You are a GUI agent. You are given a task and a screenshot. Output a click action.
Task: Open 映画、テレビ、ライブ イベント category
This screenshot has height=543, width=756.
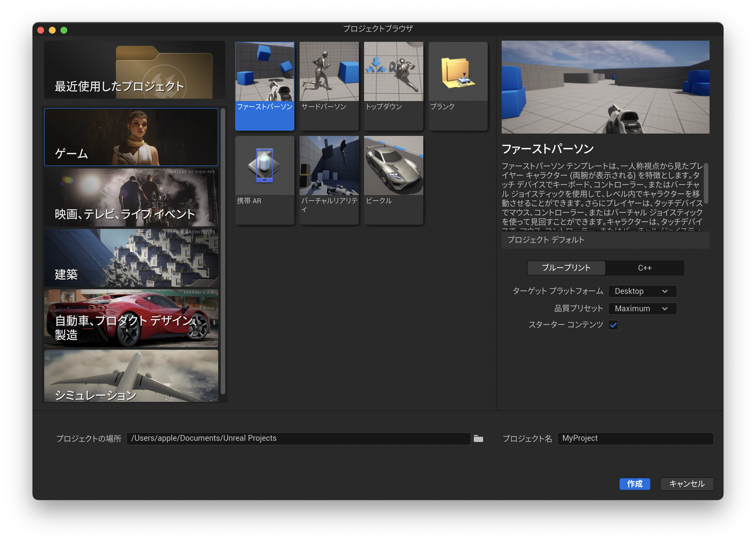coord(131,197)
